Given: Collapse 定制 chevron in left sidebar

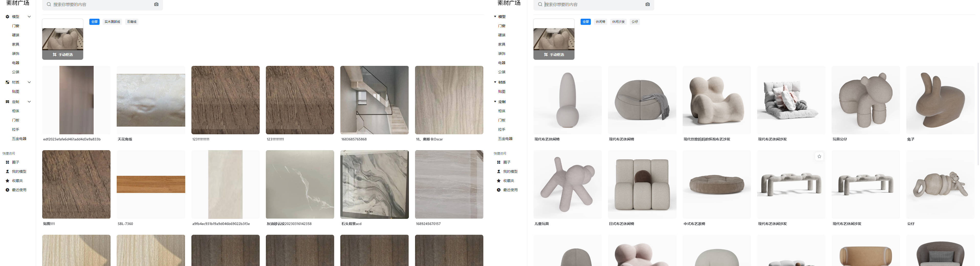Looking at the screenshot, I should point(29,102).
